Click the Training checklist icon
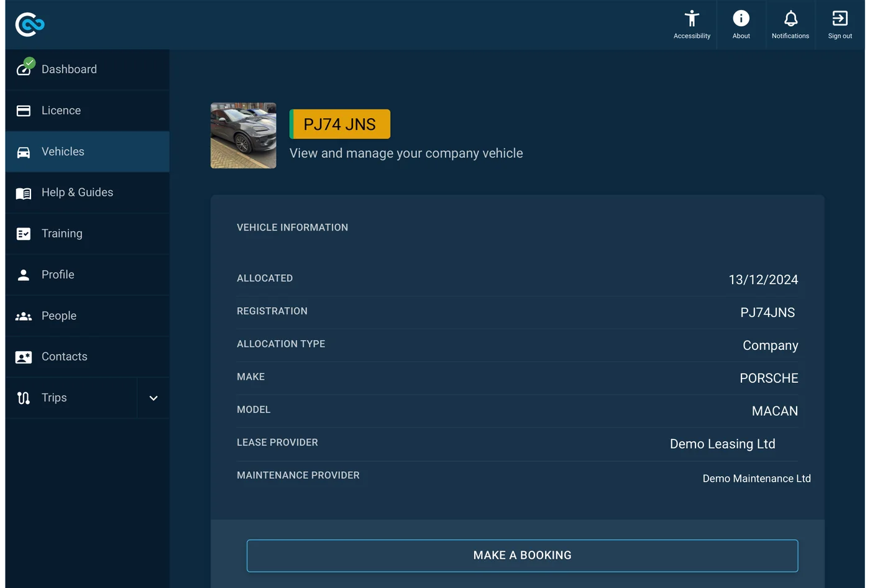This screenshot has width=870, height=588. tap(24, 234)
